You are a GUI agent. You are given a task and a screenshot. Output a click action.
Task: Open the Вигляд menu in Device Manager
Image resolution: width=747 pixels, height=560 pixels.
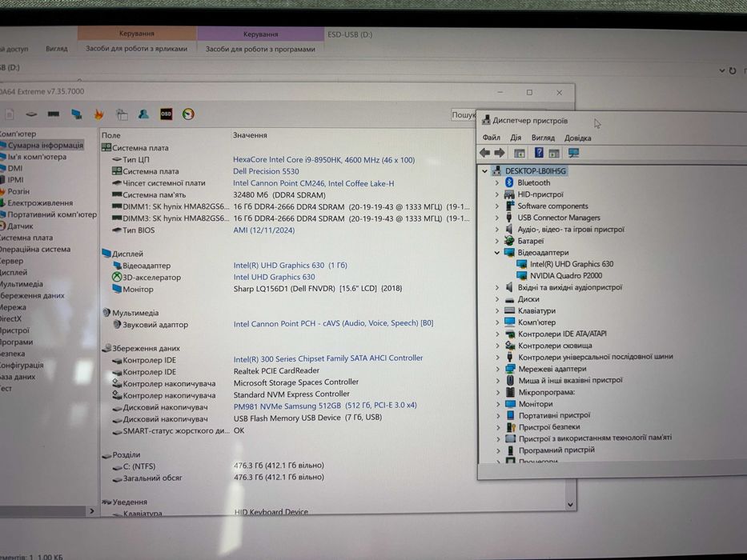coord(543,138)
